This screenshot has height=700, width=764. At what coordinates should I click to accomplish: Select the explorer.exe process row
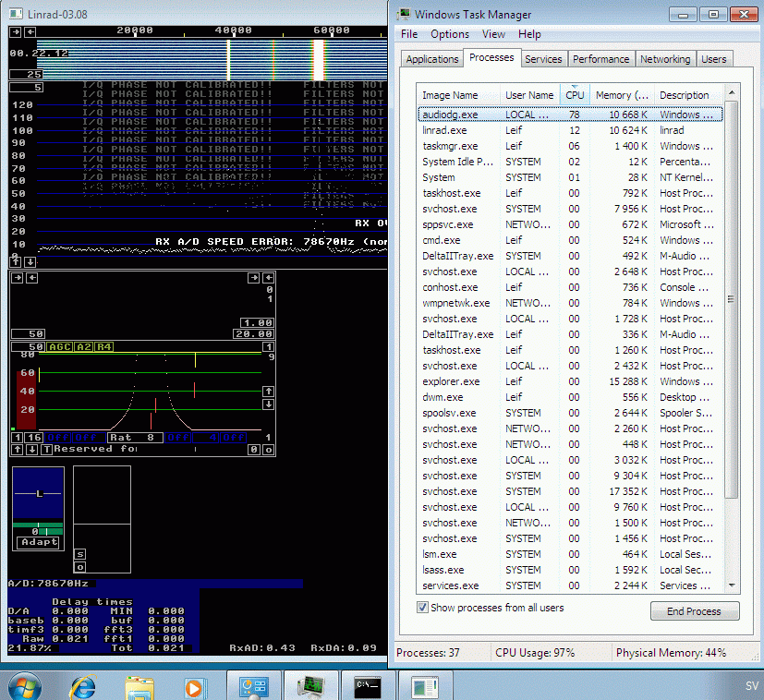tap(569, 381)
